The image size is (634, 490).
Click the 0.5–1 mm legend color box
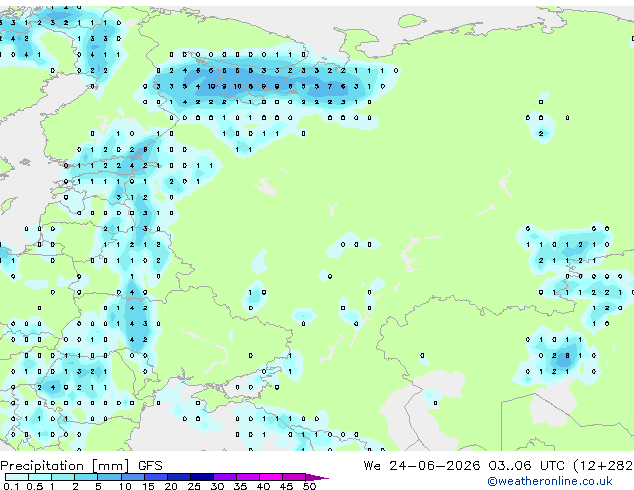click(x=40, y=477)
